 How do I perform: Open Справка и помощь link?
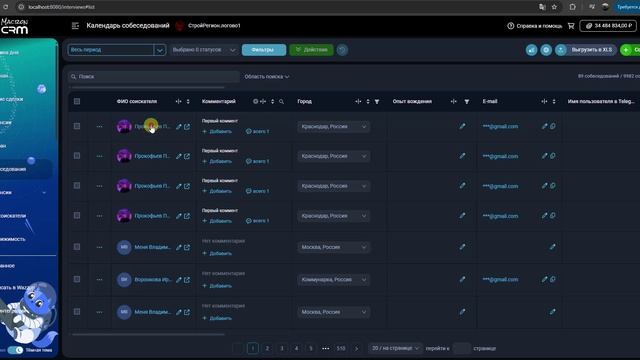pyautogui.click(x=534, y=26)
